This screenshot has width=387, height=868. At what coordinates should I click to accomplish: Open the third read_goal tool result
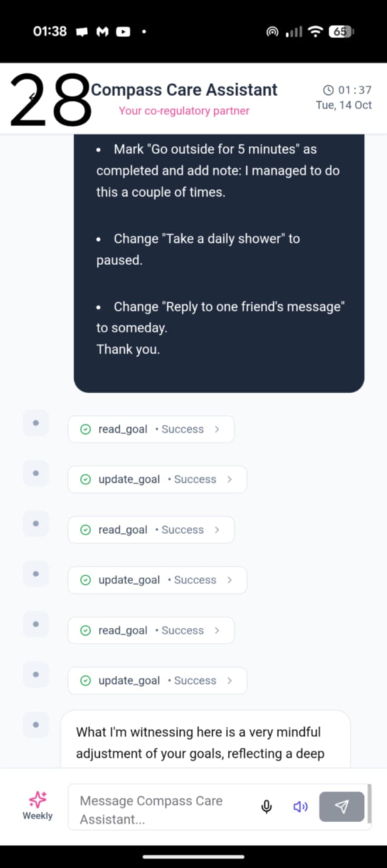tap(151, 631)
